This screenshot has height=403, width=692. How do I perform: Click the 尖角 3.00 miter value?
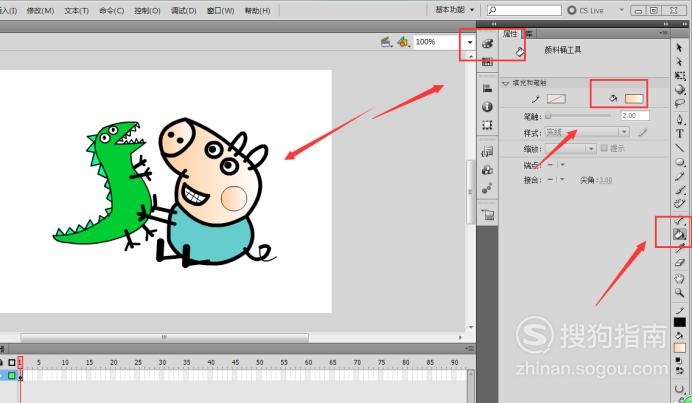(x=606, y=180)
